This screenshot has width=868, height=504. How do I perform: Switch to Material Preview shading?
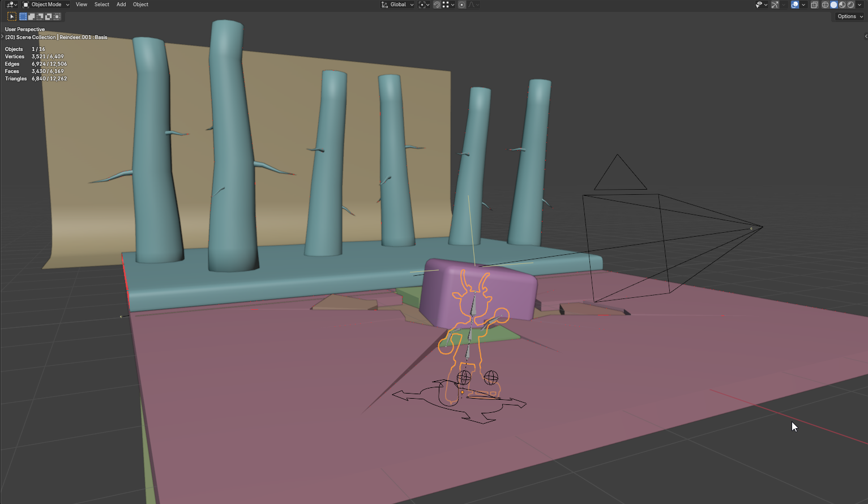pos(843,5)
